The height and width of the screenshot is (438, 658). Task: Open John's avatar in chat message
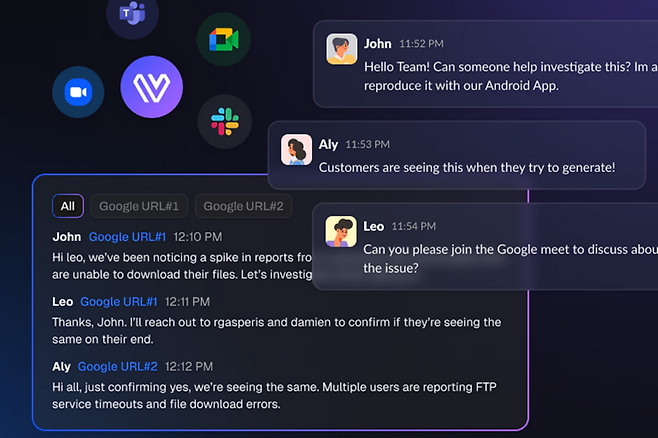tap(342, 49)
